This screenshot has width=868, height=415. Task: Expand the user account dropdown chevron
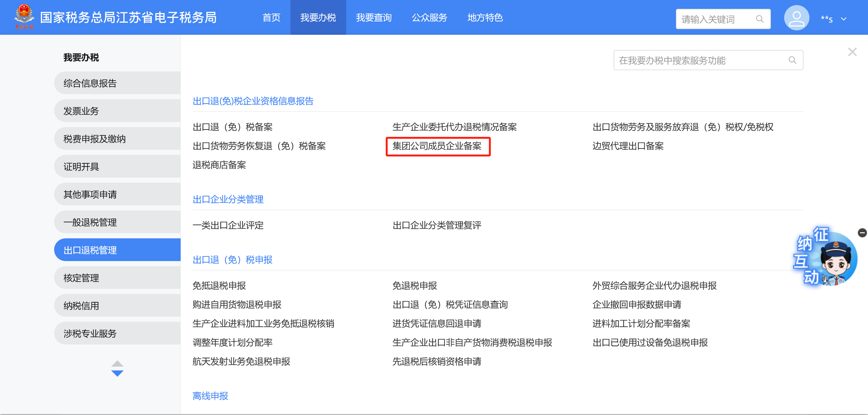pos(844,19)
